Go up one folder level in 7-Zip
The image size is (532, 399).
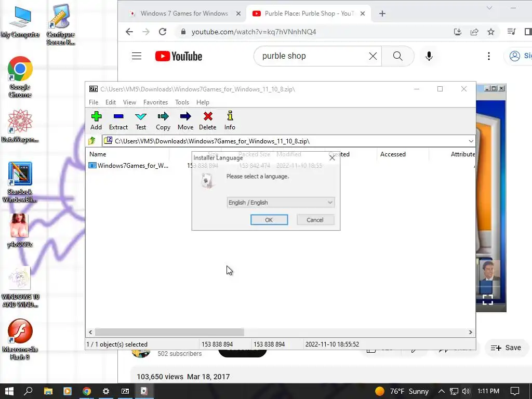pyautogui.click(x=92, y=141)
